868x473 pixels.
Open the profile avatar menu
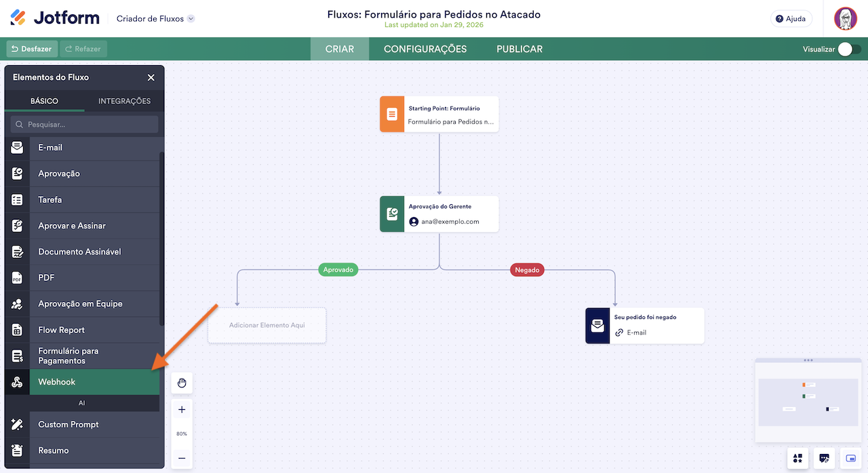pos(845,18)
